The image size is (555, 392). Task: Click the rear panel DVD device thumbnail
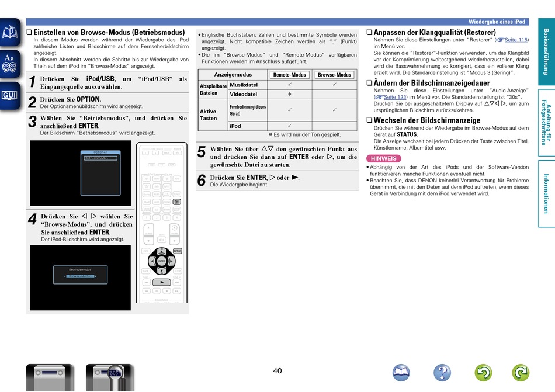(110, 377)
